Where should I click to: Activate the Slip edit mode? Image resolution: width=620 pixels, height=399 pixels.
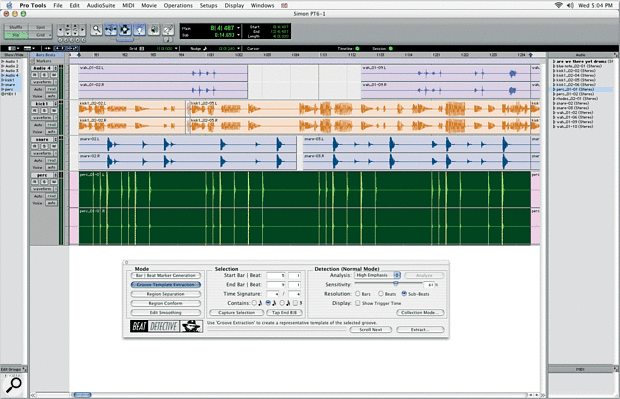pos(16,35)
